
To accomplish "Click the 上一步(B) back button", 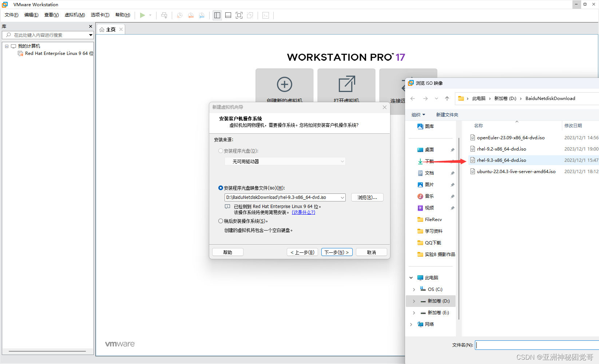I will tap(302, 252).
